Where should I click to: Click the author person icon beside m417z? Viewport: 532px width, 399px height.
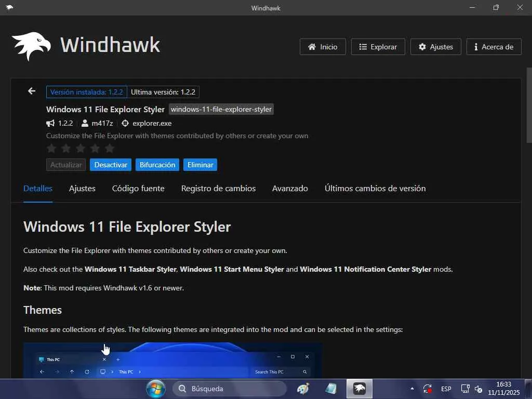click(x=85, y=123)
